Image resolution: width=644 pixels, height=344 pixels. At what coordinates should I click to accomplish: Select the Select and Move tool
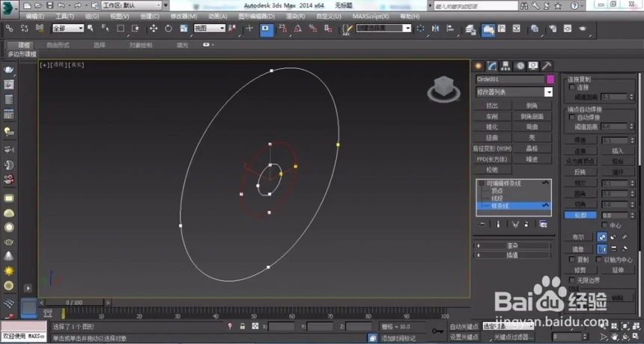pos(154,28)
